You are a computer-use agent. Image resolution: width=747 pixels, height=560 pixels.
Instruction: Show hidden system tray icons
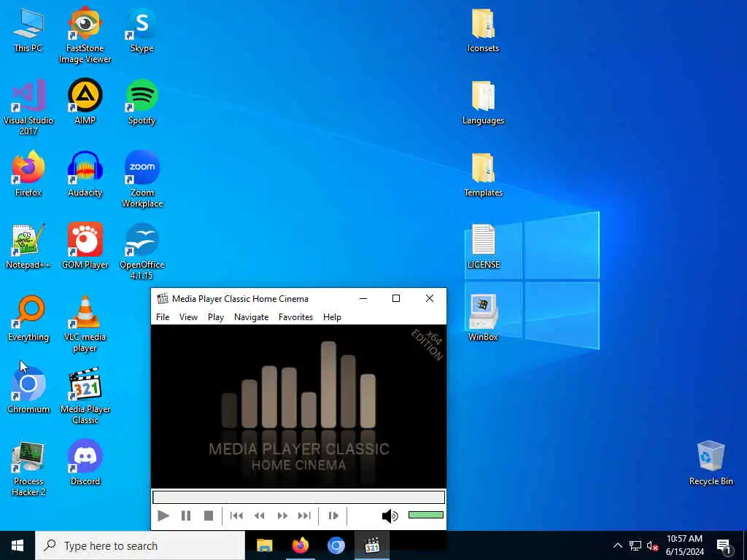coord(617,545)
